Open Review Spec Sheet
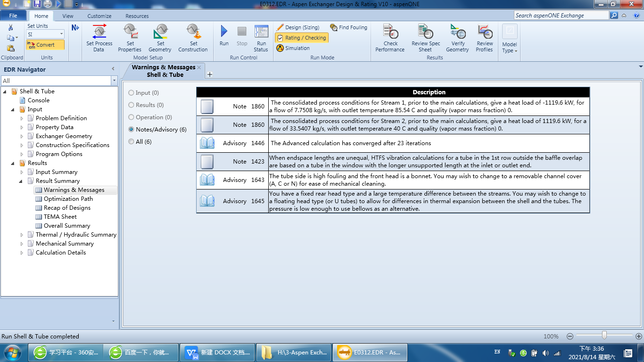The image size is (644, 362). (426, 38)
